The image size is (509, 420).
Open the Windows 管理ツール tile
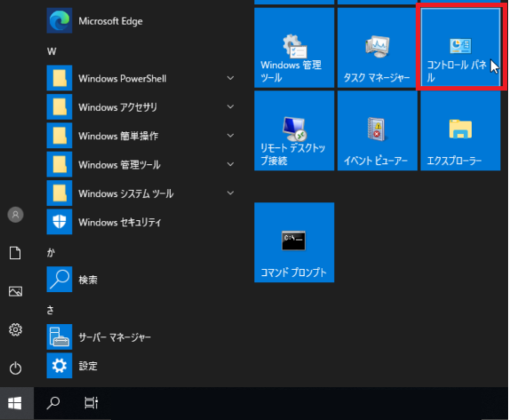(294, 47)
